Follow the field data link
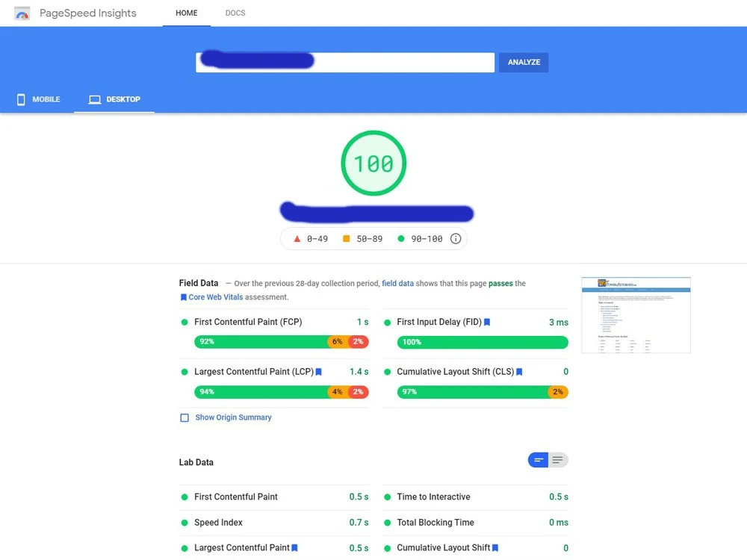The width and height of the screenshot is (747, 560). point(398,283)
